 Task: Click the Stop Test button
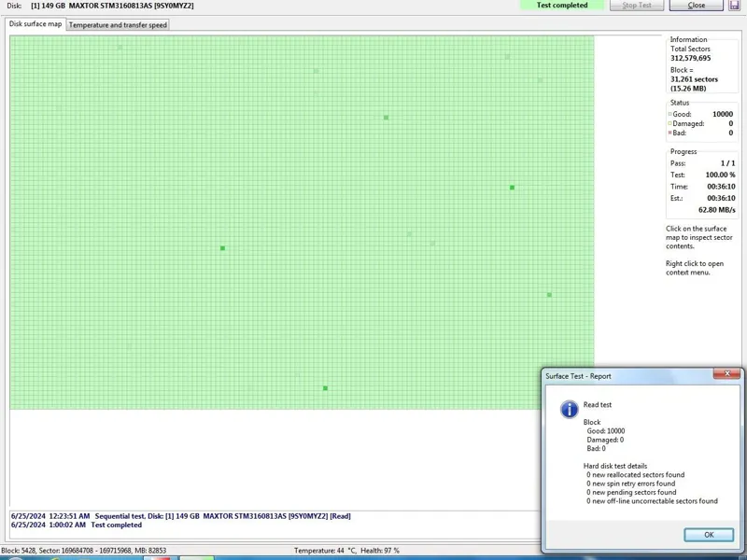click(x=637, y=6)
